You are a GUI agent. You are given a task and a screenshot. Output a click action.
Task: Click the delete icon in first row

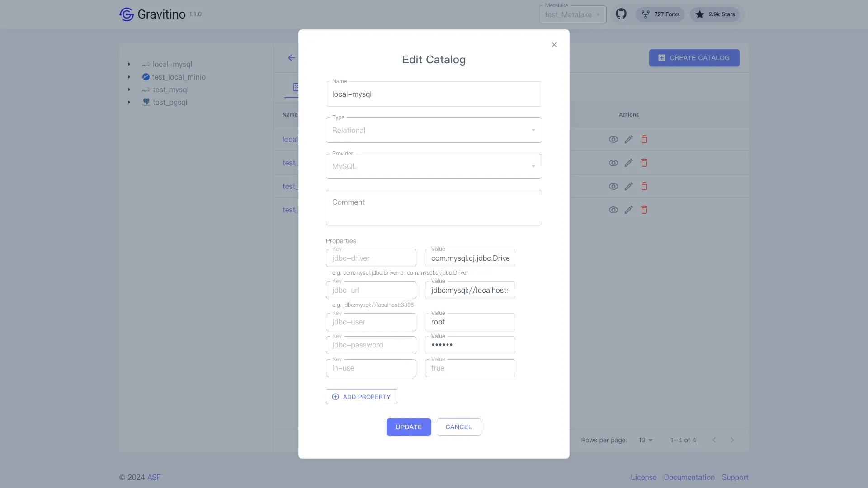pos(644,139)
